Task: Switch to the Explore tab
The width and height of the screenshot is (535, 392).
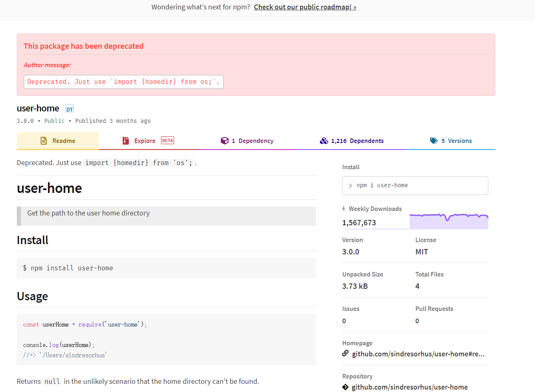Action: [145, 141]
